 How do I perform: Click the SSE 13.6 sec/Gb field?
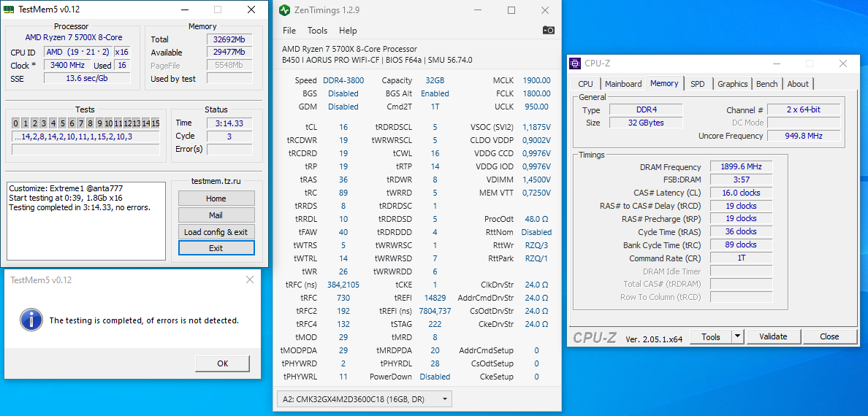click(87, 79)
